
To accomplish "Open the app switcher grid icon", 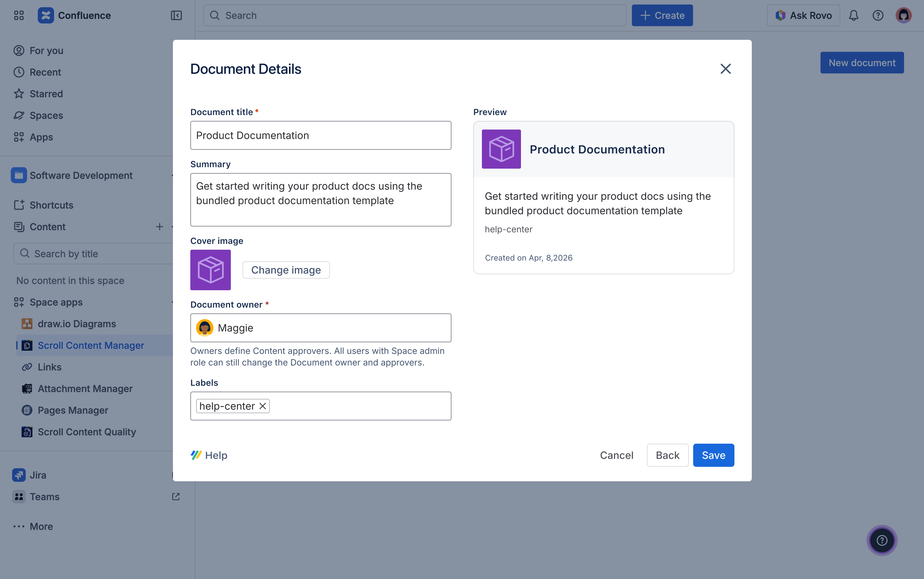I will 19,15.
